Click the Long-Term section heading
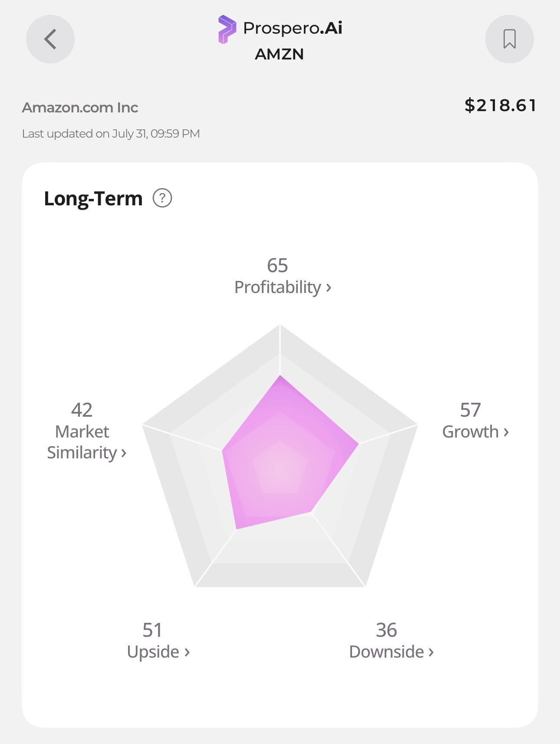The height and width of the screenshot is (744, 560). [93, 198]
